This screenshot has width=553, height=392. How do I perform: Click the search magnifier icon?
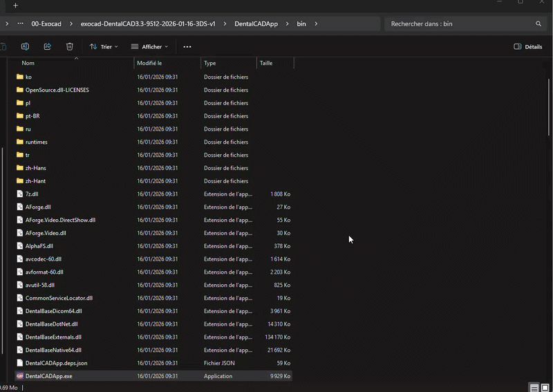538,24
